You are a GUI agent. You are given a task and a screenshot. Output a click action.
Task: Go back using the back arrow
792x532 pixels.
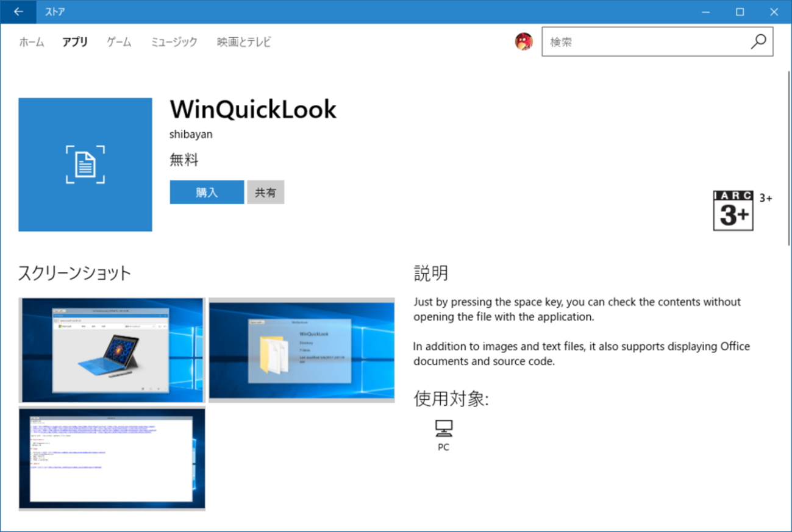18,12
